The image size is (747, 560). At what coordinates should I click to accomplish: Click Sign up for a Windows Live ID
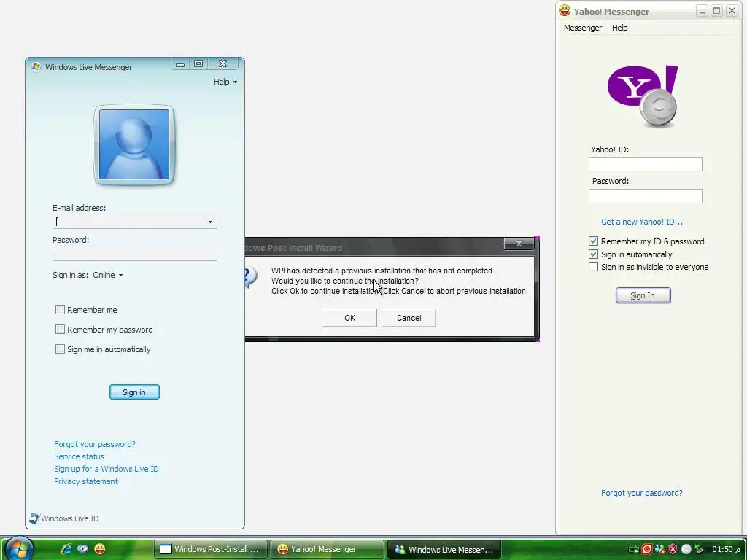tap(107, 469)
